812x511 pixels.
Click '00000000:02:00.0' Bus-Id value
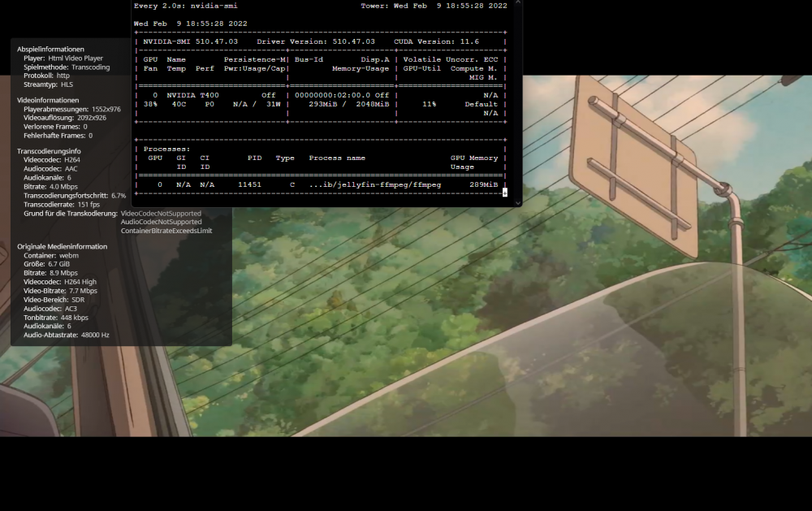332,95
